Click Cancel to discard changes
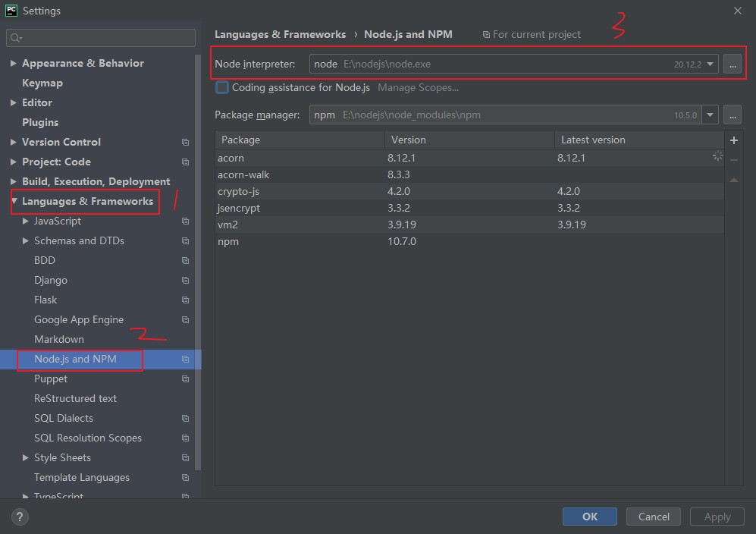Image resolution: width=756 pixels, height=534 pixels. 654,517
